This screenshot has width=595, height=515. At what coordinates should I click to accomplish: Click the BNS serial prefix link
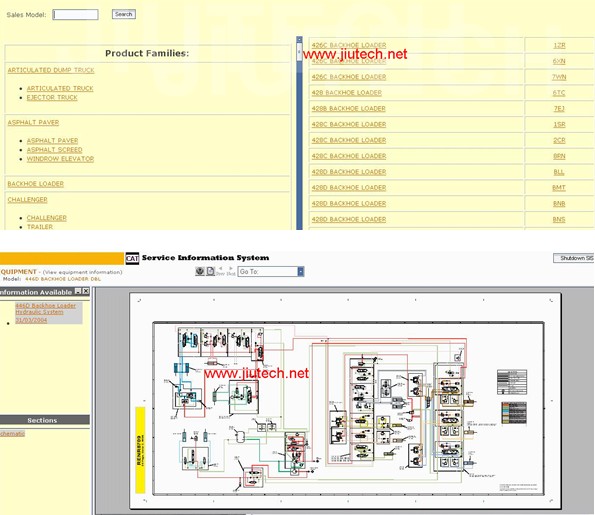click(559, 220)
